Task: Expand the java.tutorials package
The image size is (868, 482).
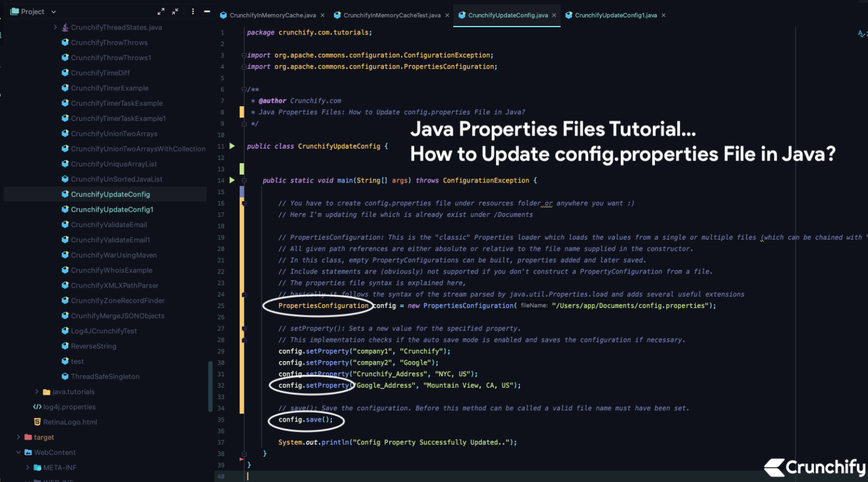Action: coord(36,392)
